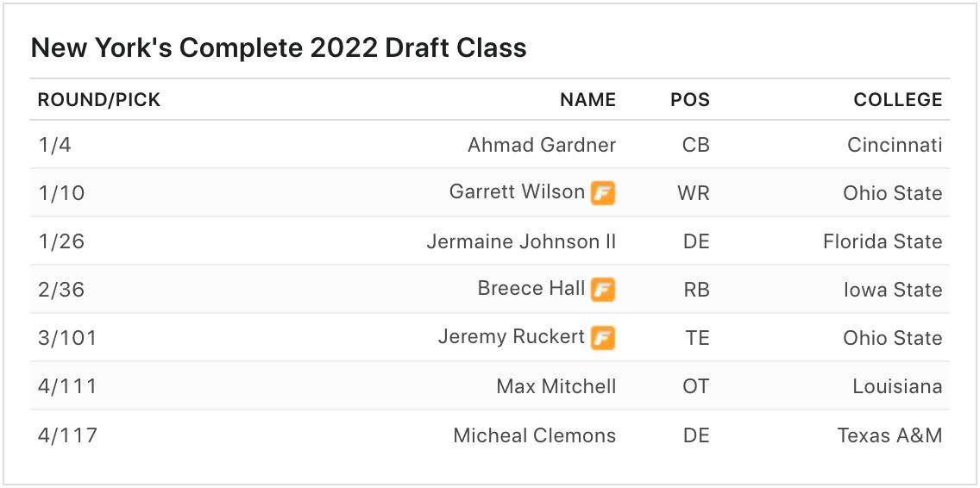This screenshot has height=488, width=980.
Task: Select Jermaine Johnson II's name
Action: coord(521,241)
